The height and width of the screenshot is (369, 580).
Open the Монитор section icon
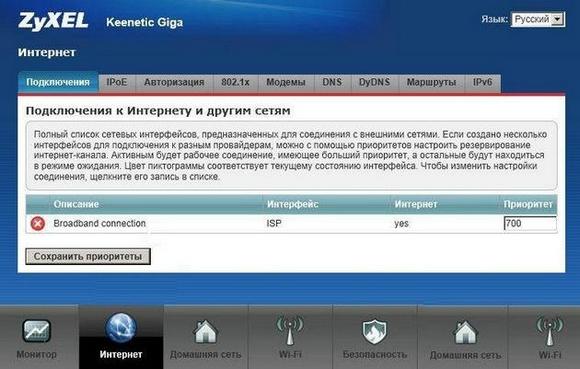[x=37, y=331]
